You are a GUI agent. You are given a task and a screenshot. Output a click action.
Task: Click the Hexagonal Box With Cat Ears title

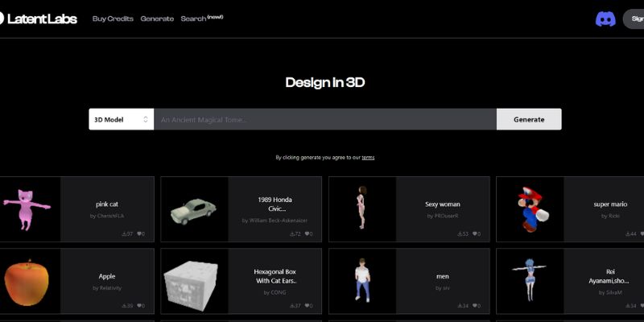(x=275, y=276)
